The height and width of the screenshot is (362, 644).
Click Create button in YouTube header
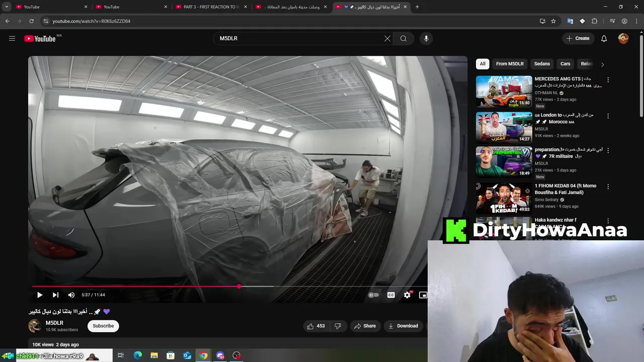point(578,38)
